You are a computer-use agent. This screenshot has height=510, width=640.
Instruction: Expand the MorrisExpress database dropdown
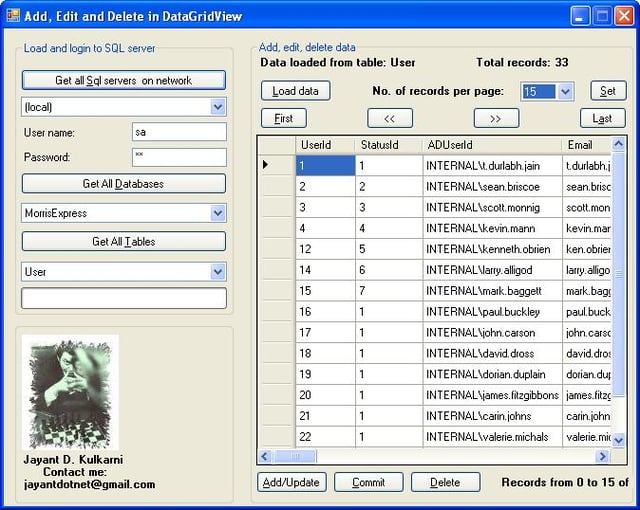pyautogui.click(x=218, y=213)
